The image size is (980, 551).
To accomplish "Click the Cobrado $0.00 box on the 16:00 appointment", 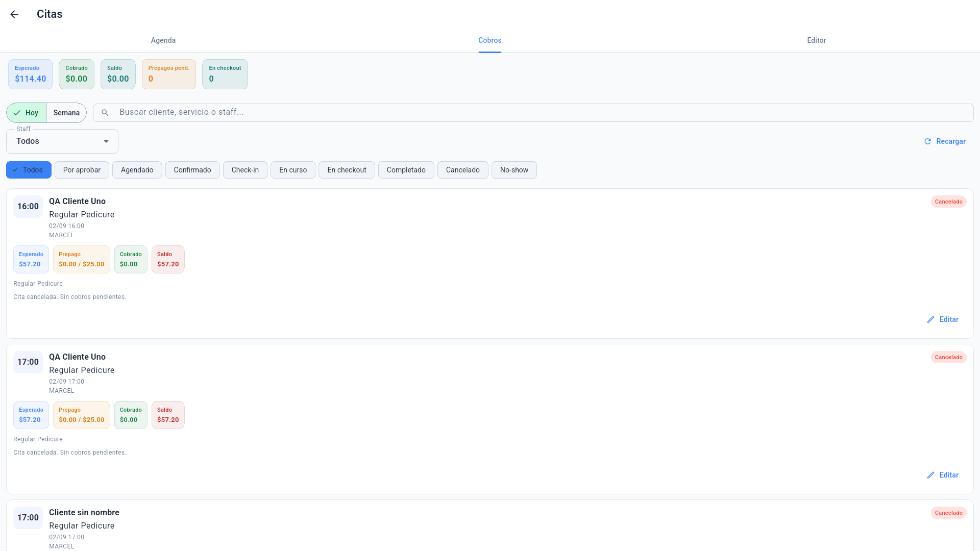I will coord(131,259).
